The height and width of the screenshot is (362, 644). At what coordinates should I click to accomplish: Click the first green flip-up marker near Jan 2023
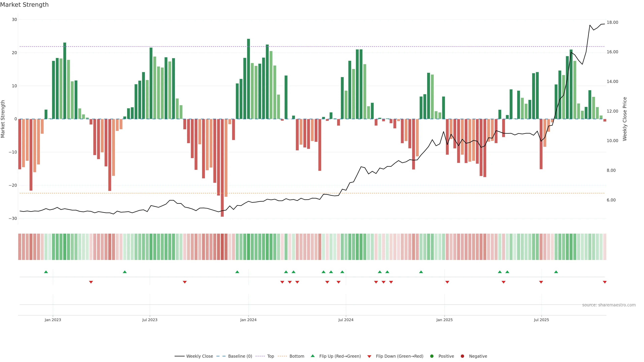tap(46, 272)
